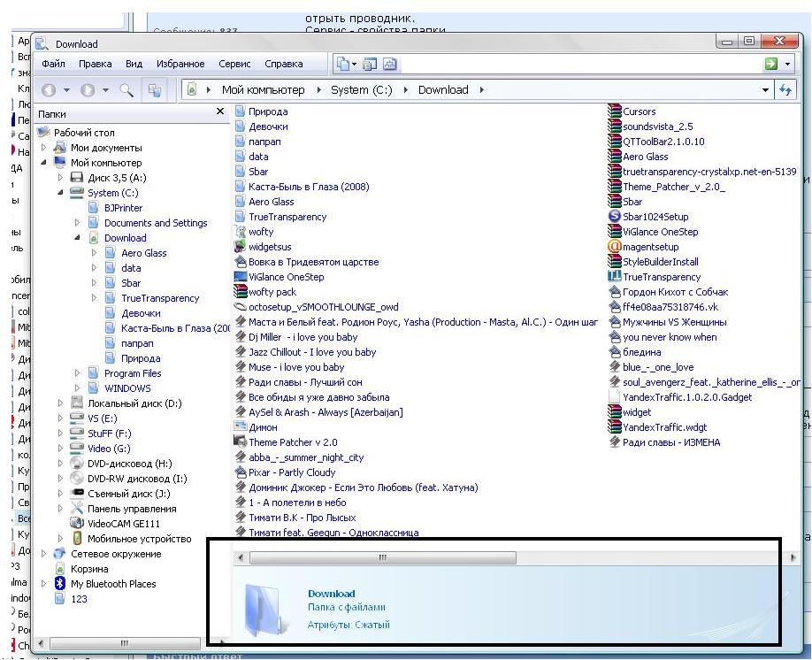The image size is (812, 660).
Task: Open the Избранное menu
Action: (180, 64)
